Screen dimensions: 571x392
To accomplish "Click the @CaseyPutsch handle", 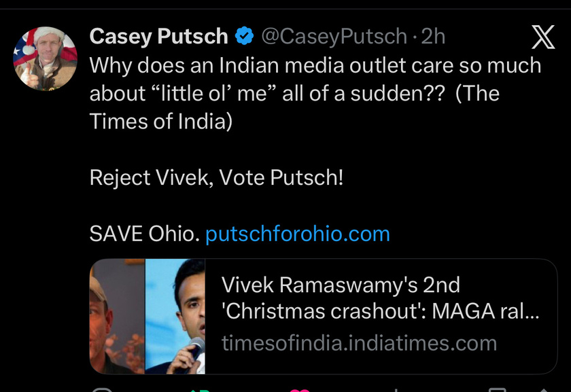I will click(334, 36).
